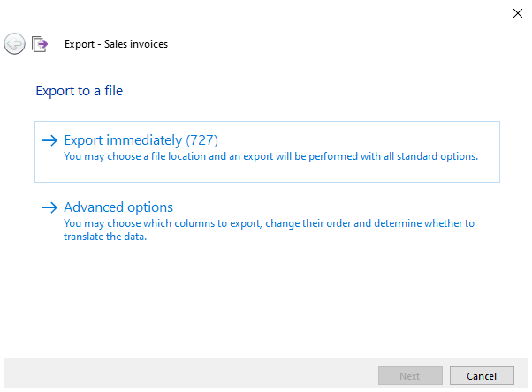Open Advanced options

(x=118, y=207)
